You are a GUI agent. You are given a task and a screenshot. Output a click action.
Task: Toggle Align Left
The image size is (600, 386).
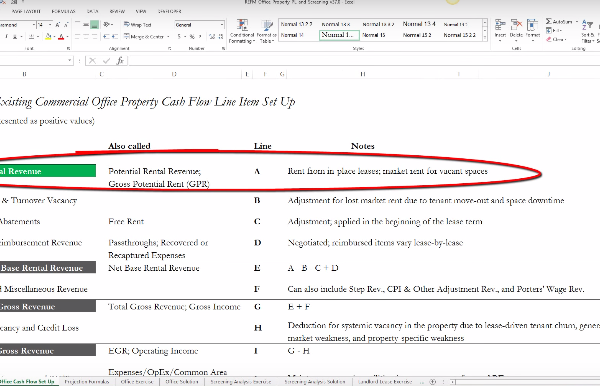[78, 37]
